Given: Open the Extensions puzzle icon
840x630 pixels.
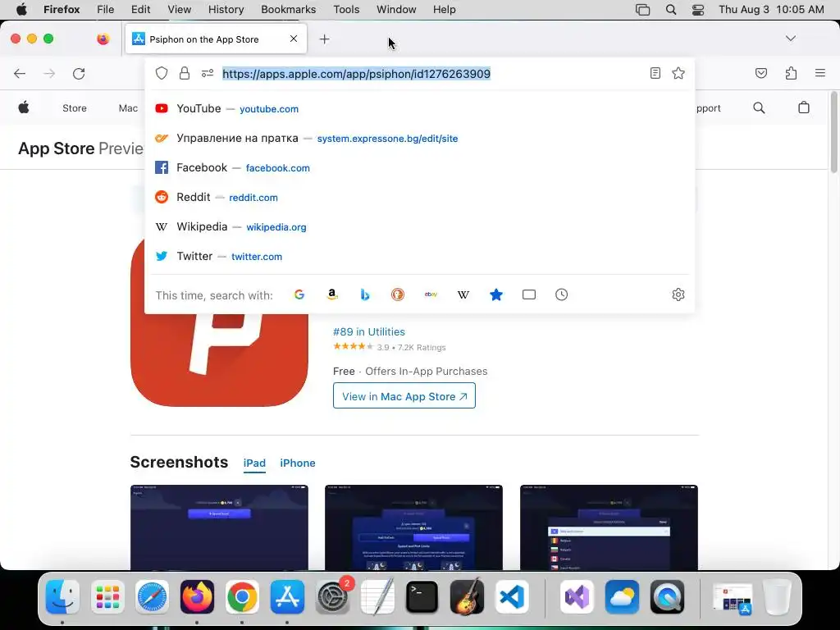Looking at the screenshot, I should point(791,73).
